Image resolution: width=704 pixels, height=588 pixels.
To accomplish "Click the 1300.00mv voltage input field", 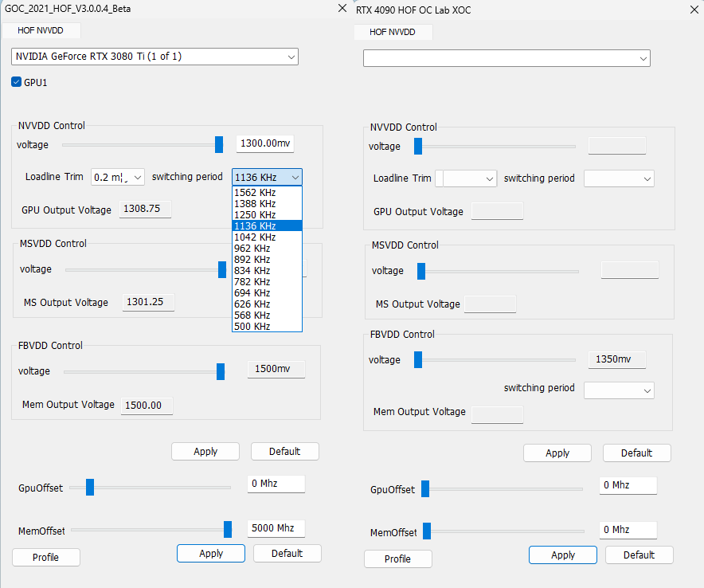I will 265,143.
